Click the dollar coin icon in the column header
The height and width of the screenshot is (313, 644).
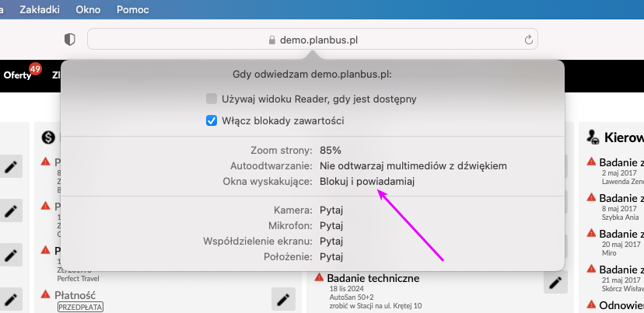pos(48,137)
